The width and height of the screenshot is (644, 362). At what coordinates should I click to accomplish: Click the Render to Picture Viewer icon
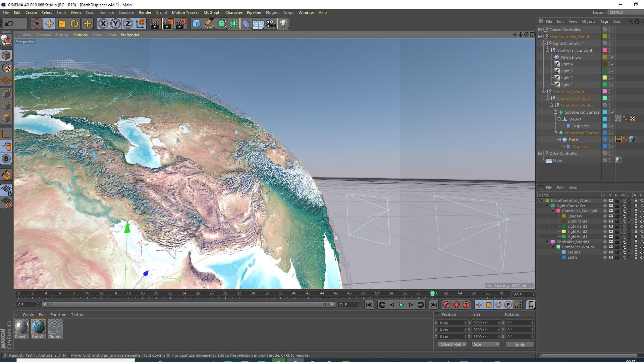click(x=168, y=24)
